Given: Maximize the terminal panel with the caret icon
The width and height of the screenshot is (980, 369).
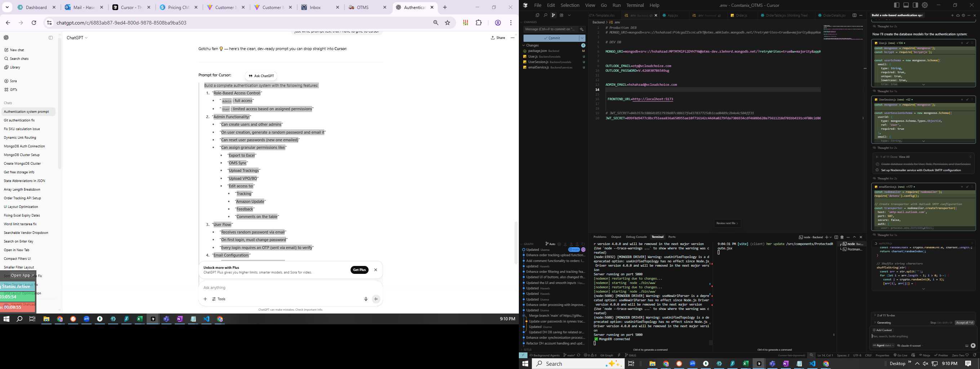Looking at the screenshot, I should 855,237.
